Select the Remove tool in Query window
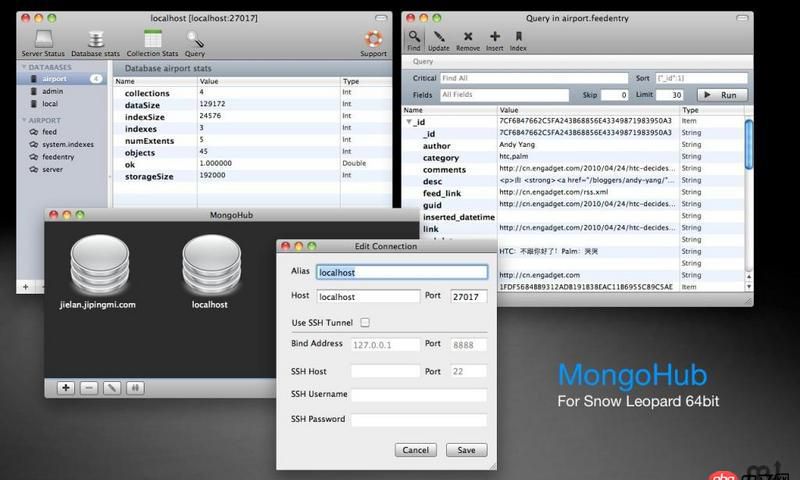 pyautogui.click(x=468, y=40)
